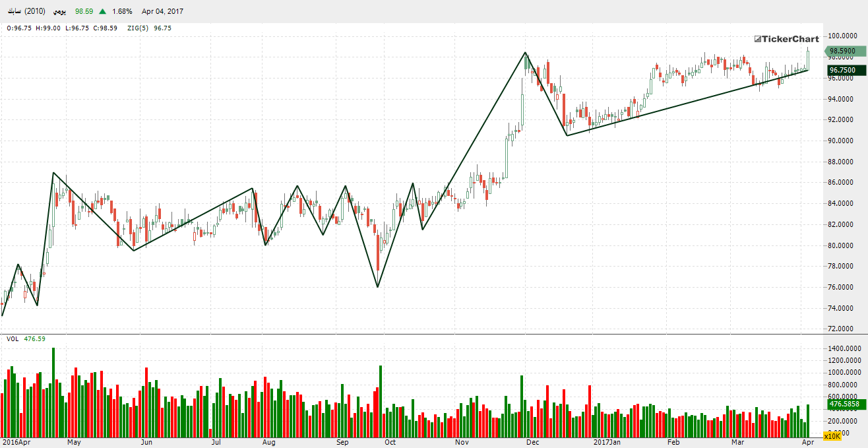
Task: Click the 2017Jan marker on time axis
Action: pyautogui.click(x=607, y=441)
